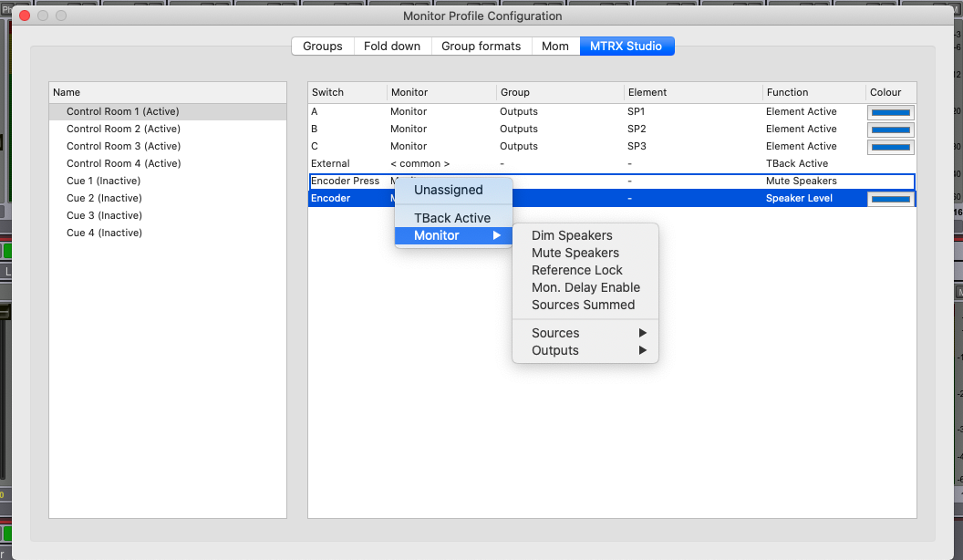Close the Monitor Profile Configuration window

(x=25, y=16)
